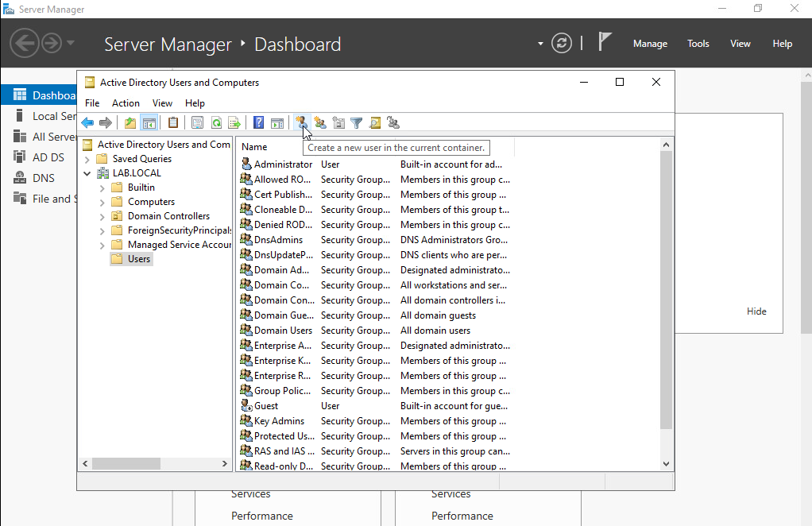Click the tree pane horizontal scrollbar right arrow
This screenshot has height=526, width=812.
(224, 463)
